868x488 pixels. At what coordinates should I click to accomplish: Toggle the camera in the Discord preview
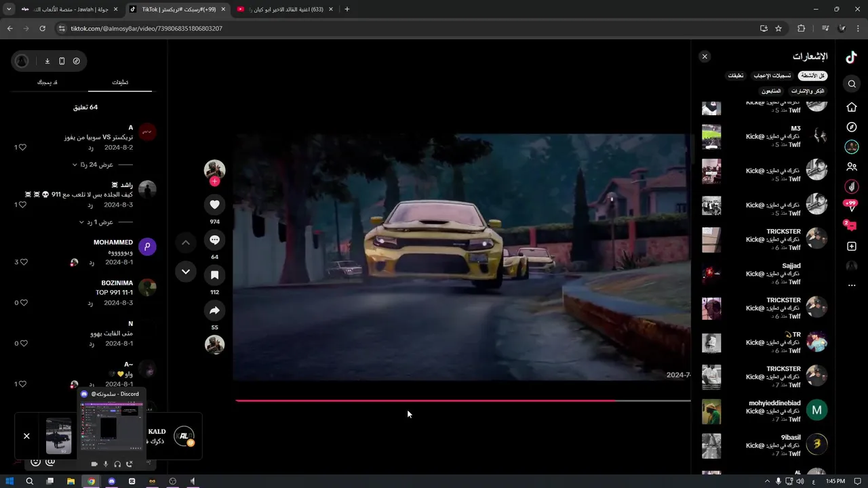tap(94, 464)
